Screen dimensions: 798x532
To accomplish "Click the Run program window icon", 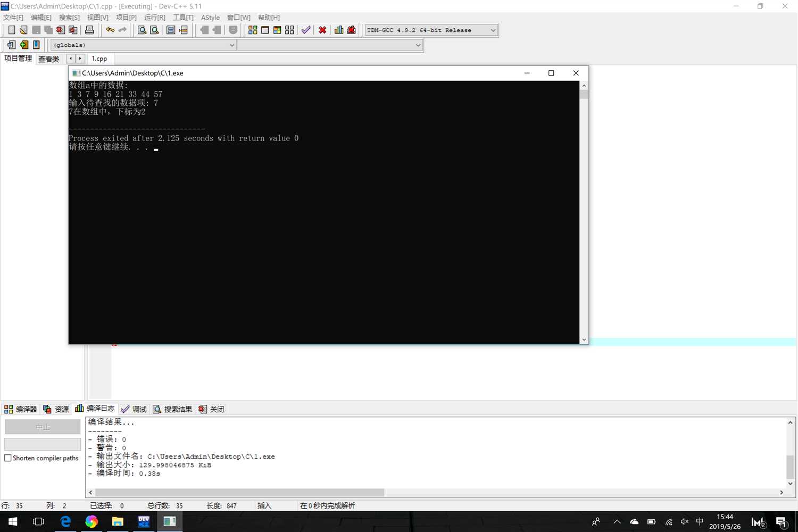I will (x=265, y=30).
